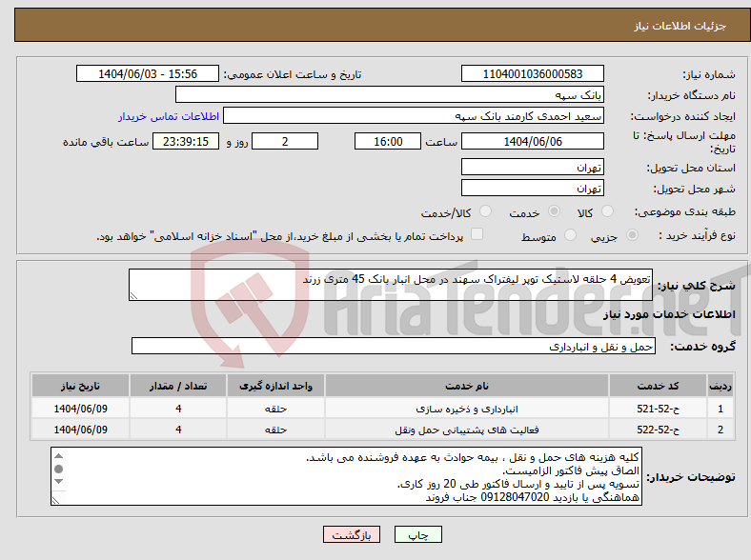Select the متوسط purchase type radio
The image size is (751, 560).
pos(570,234)
